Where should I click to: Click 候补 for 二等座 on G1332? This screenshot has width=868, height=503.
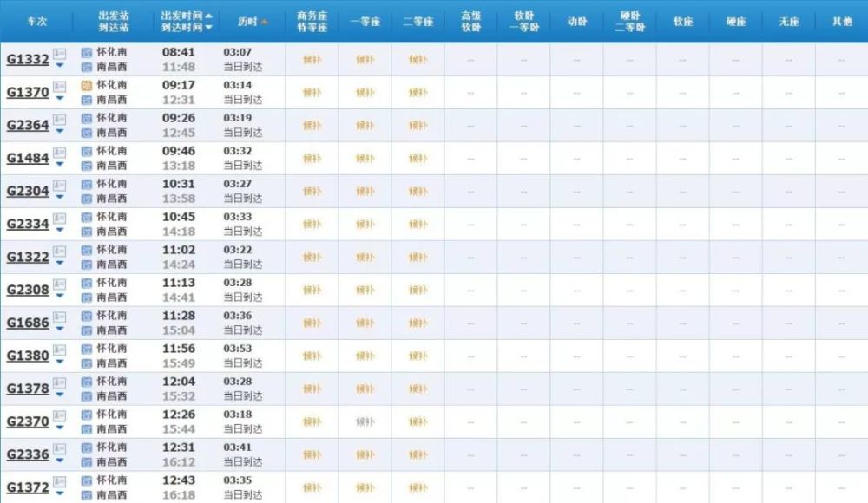[x=418, y=60]
